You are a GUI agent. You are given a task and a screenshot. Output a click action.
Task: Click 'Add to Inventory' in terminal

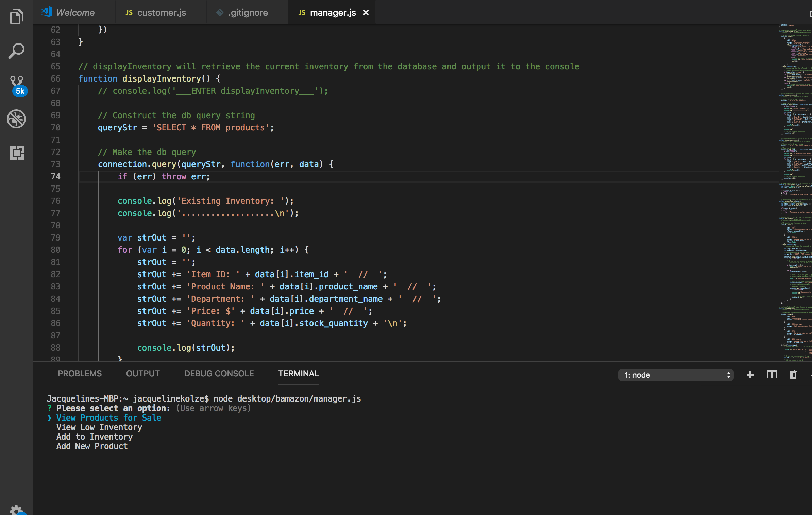coord(95,437)
